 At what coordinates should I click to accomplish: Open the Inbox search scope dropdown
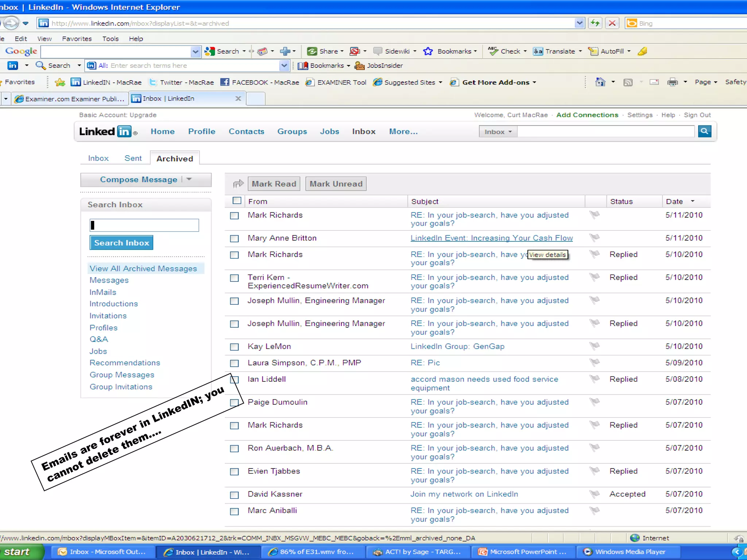tap(498, 132)
